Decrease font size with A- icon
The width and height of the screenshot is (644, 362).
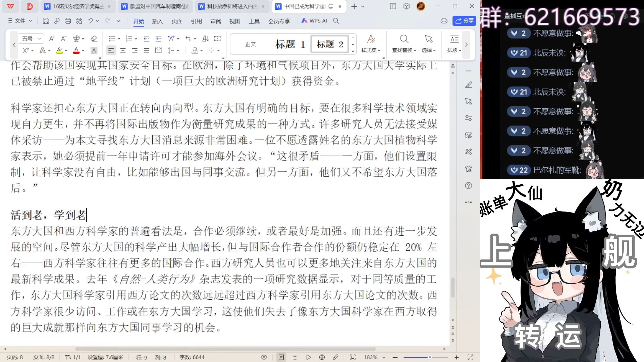point(64,39)
